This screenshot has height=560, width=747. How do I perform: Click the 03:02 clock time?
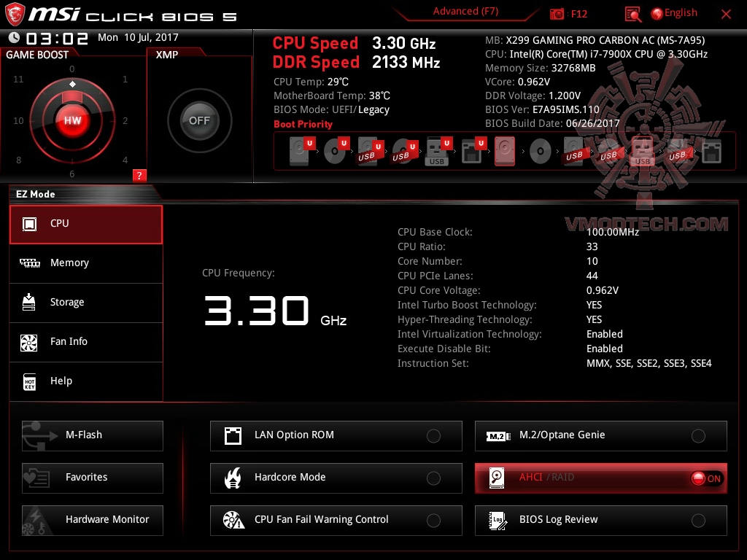[x=57, y=38]
